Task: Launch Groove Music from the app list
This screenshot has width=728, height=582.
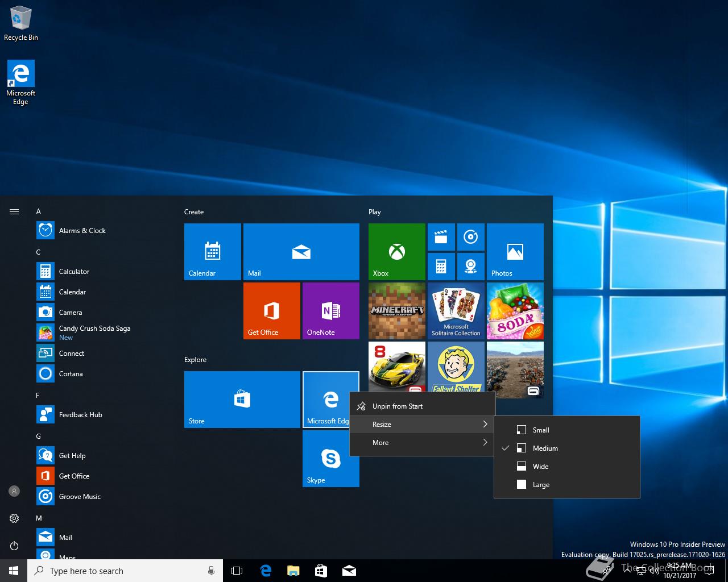Action: coord(102,496)
